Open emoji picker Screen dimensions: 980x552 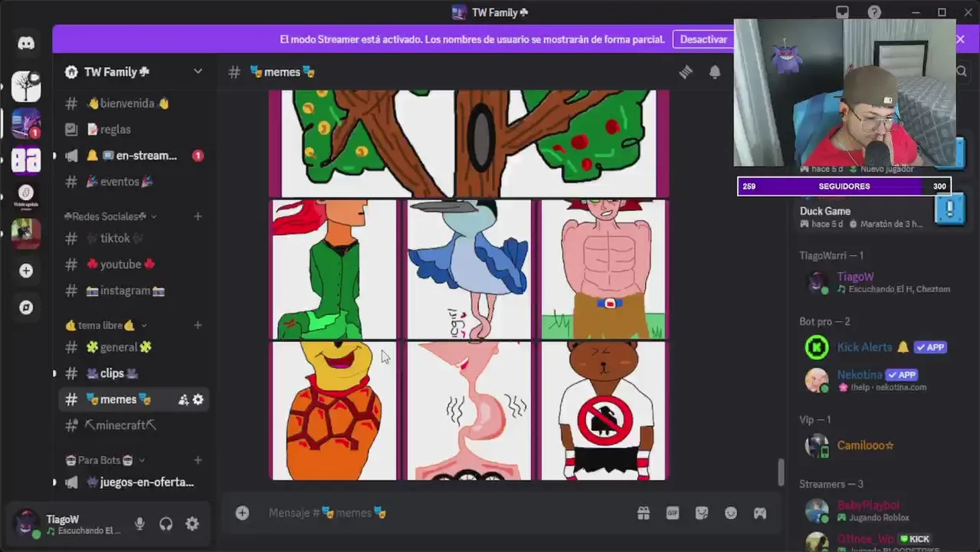click(731, 513)
